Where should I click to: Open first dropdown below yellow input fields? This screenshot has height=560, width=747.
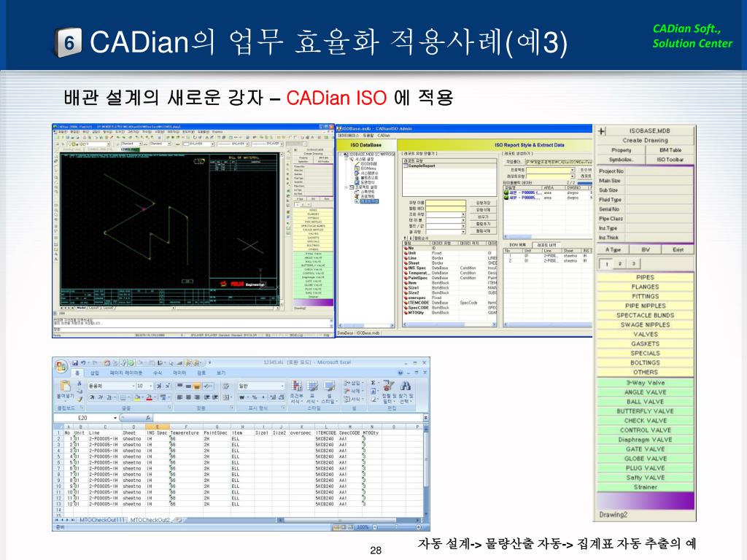click(x=463, y=215)
